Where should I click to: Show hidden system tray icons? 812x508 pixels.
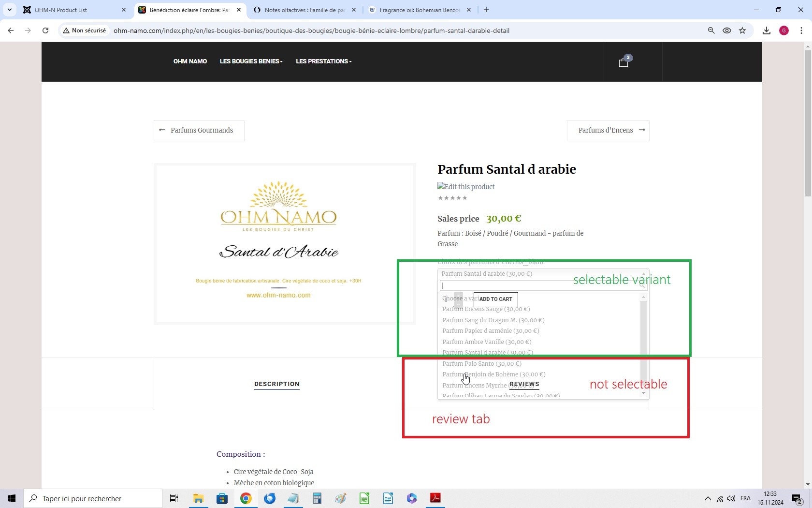pyautogui.click(x=708, y=498)
